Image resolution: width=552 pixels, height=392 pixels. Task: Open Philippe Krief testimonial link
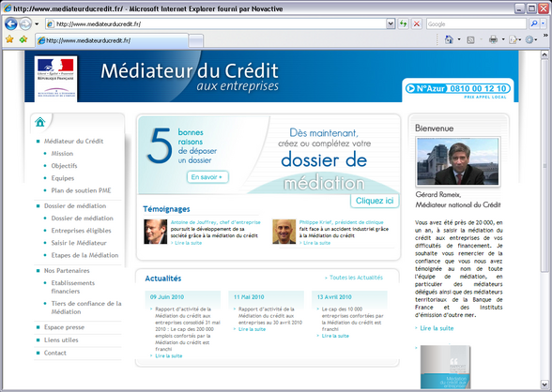point(341,222)
